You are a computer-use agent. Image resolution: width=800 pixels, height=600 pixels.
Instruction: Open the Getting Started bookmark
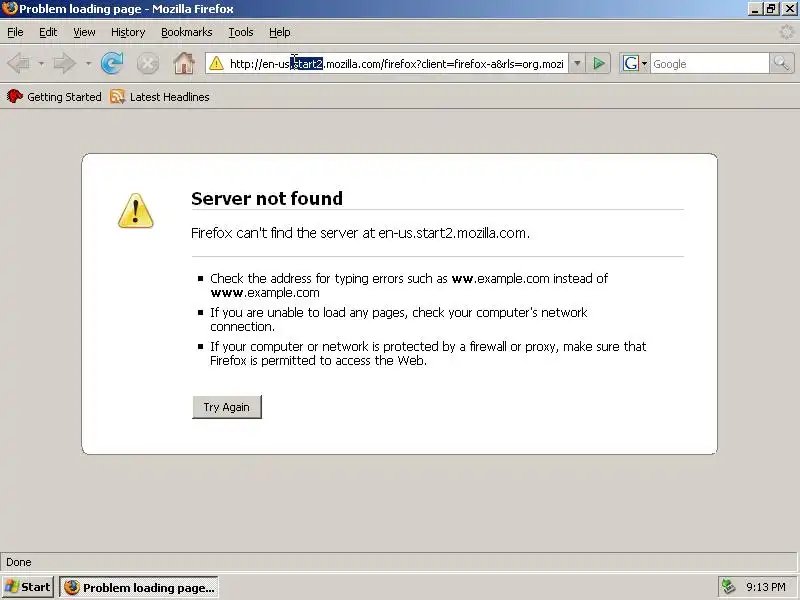point(54,96)
